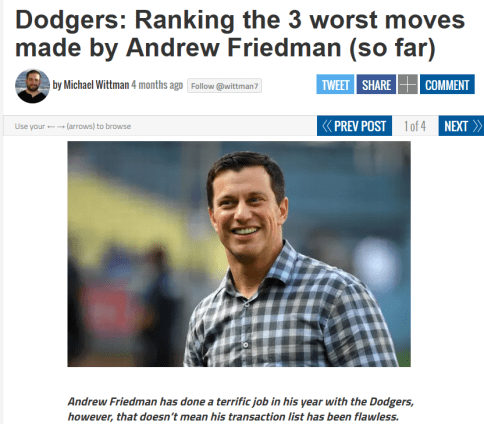Click the Andrew Friedman main photo
The width and height of the screenshot is (484, 424).
[x=239, y=254]
